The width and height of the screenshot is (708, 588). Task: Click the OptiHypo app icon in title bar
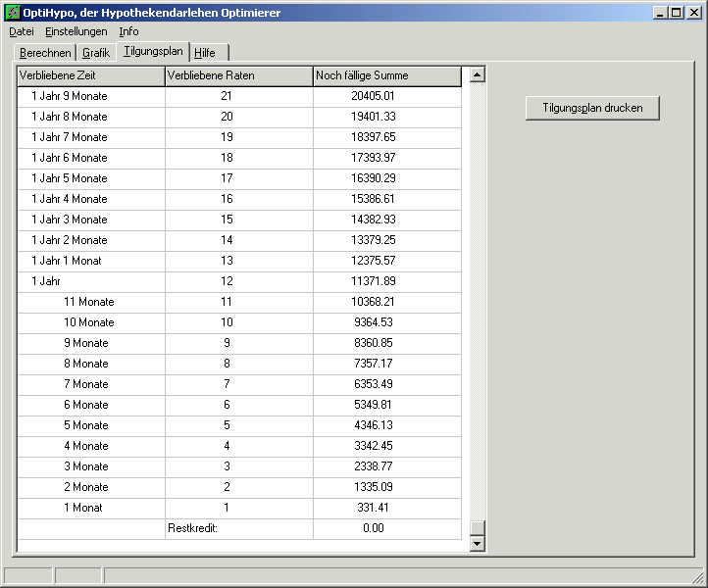coord(12,13)
